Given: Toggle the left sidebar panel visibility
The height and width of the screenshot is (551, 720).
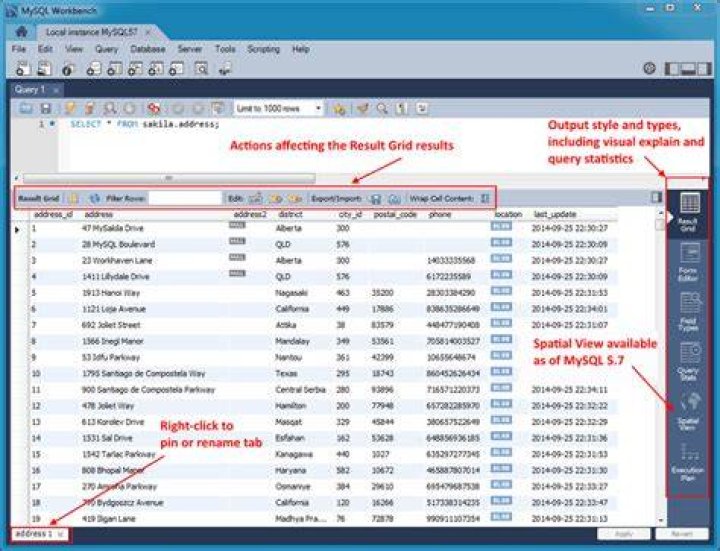Looking at the screenshot, I should 671,69.
